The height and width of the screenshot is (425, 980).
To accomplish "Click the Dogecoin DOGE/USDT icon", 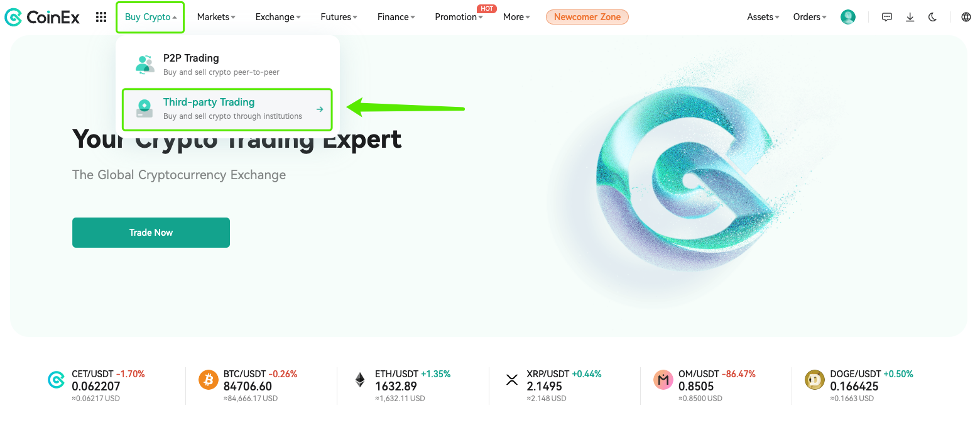I will point(814,380).
